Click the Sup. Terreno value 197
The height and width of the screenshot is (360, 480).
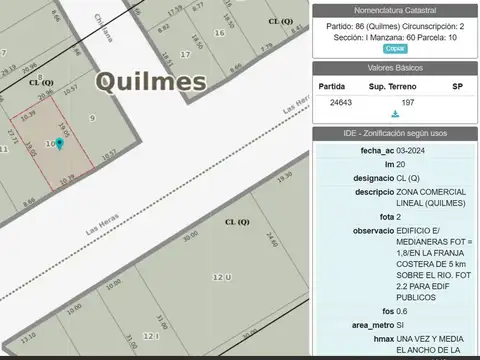[x=408, y=102]
